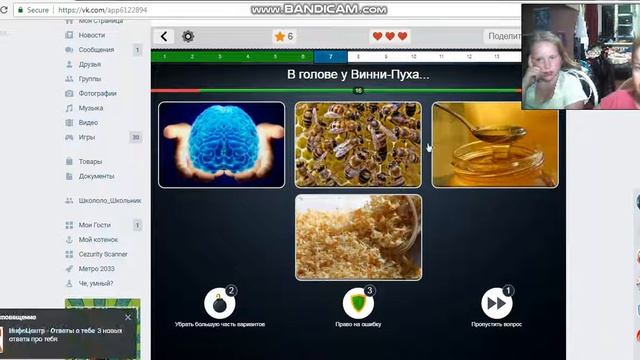The height and width of the screenshot is (360, 640).
Task: Click the star score counter
Action: 284,37
